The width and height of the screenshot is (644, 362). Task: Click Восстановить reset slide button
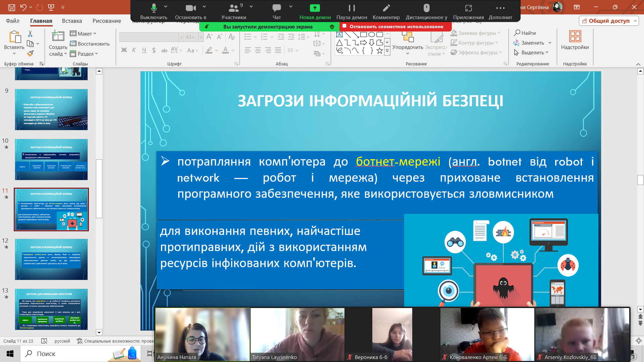coord(90,44)
